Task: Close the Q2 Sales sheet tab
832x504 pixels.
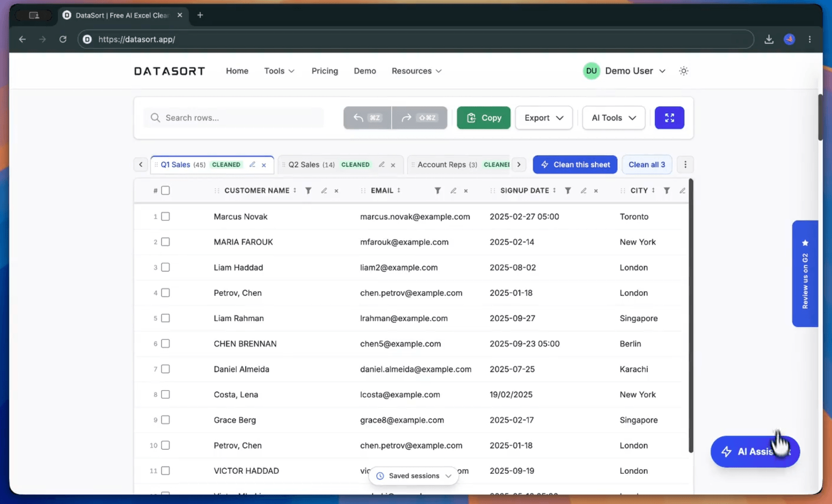Action: tap(393, 165)
